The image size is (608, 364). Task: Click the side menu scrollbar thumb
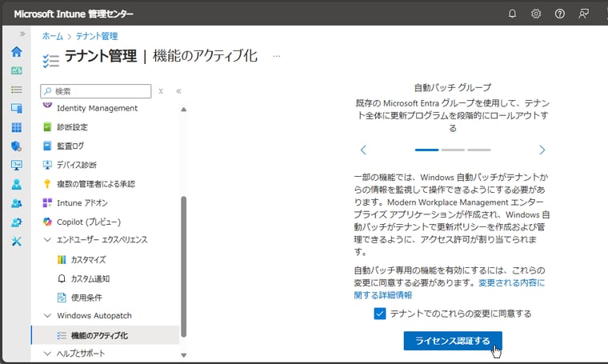pyautogui.click(x=184, y=266)
